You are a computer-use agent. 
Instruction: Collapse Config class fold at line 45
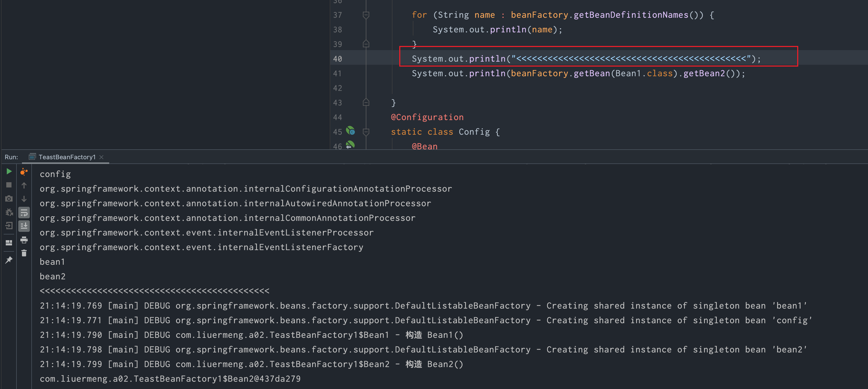tap(366, 132)
